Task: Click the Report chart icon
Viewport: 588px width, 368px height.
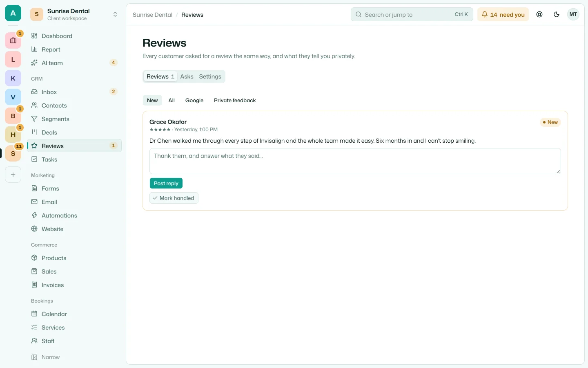Action: tap(34, 49)
